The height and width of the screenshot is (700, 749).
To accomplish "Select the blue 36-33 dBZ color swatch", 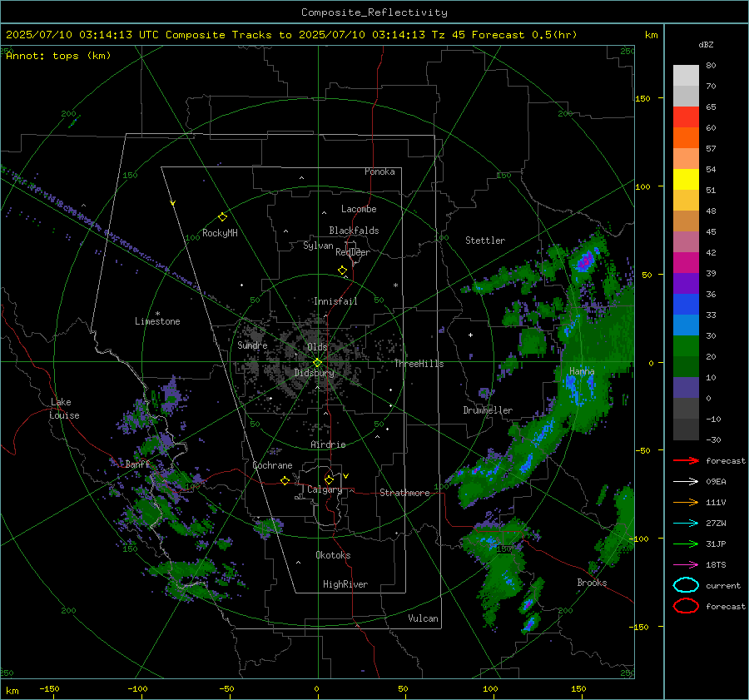I will click(x=686, y=305).
